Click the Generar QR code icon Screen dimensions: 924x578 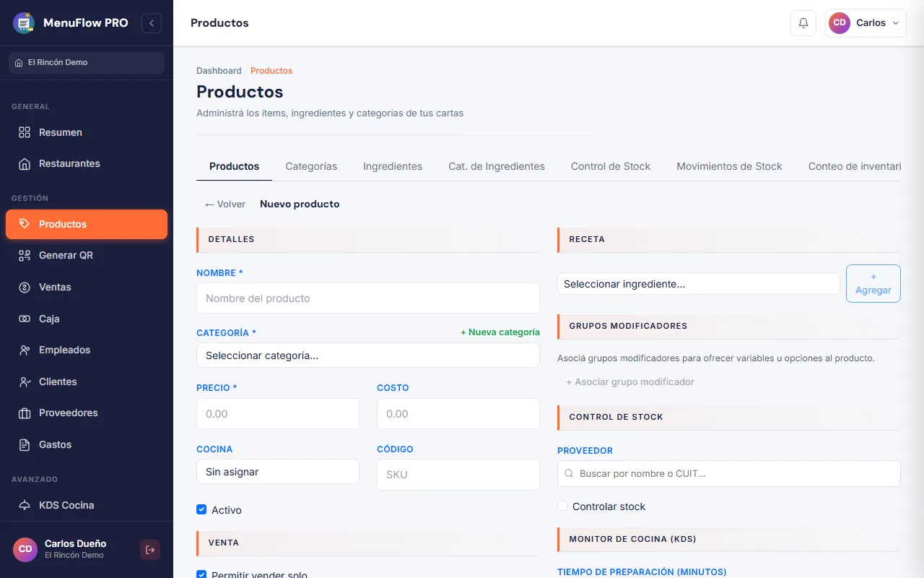[x=25, y=255]
